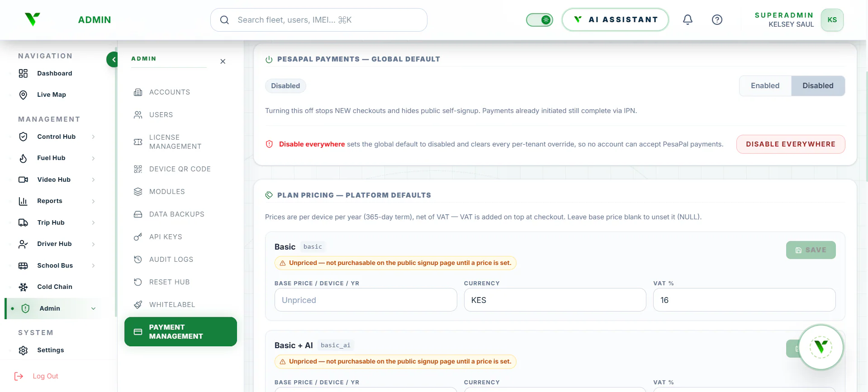Expand Reports submenu chevron
Viewport: 868px width, 392px height.
click(x=93, y=201)
